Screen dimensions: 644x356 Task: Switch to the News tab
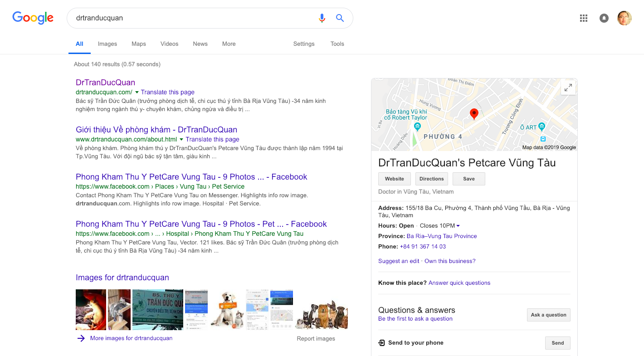[x=200, y=44]
